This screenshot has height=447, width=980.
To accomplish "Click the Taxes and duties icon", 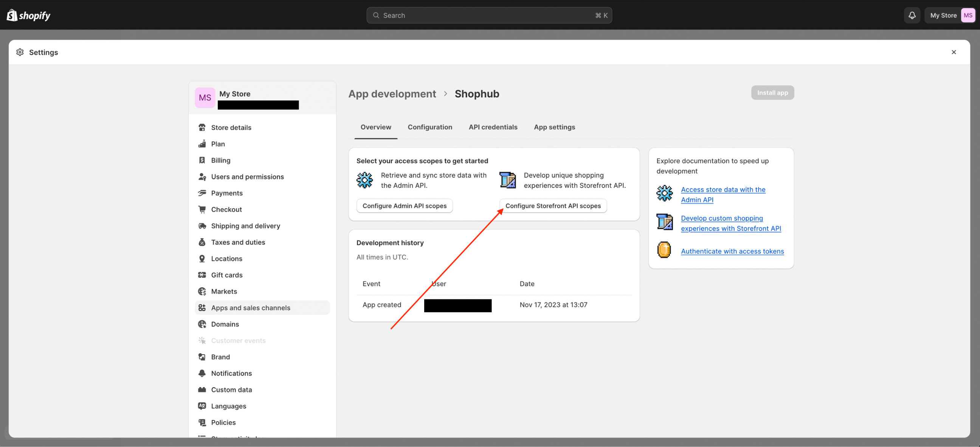I will (x=203, y=242).
